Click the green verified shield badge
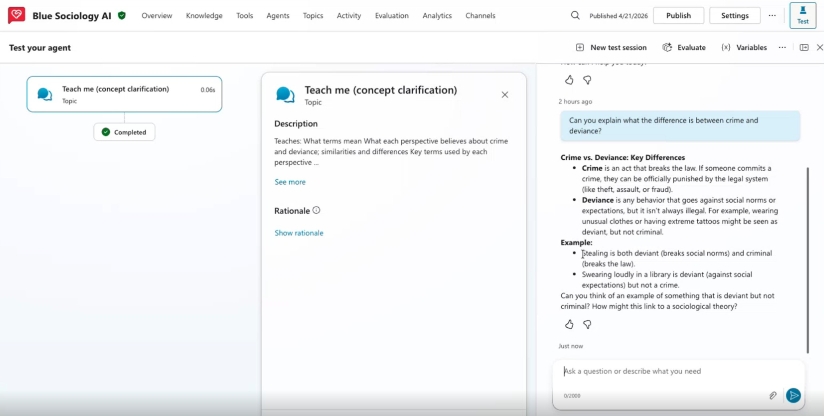The width and height of the screenshot is (824, 416). pos(122,16)
